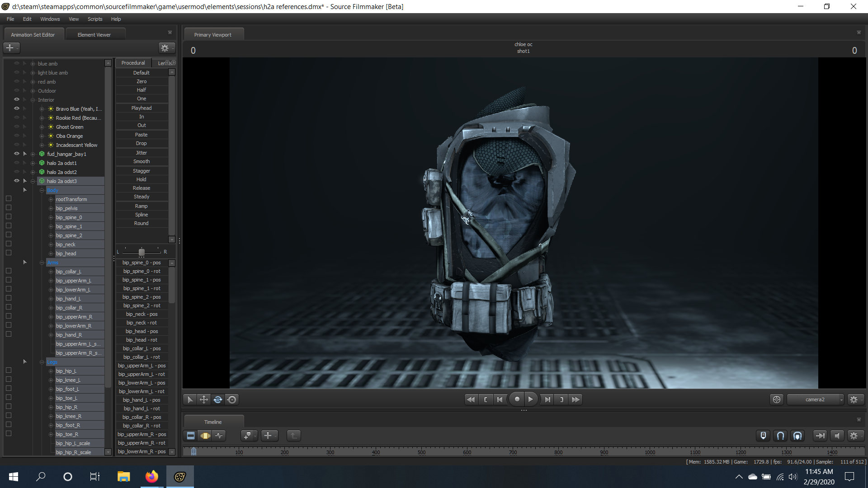This screenshot has height=488, width=868.
Task: Toggle visibility eye for fud_hangar_bay1
Action: [x=17, y=154]
